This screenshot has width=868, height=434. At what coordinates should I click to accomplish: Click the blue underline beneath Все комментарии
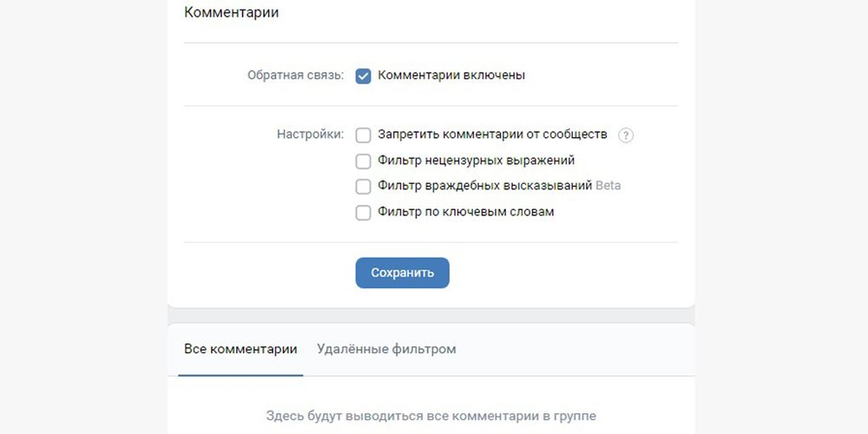[240, 375]
